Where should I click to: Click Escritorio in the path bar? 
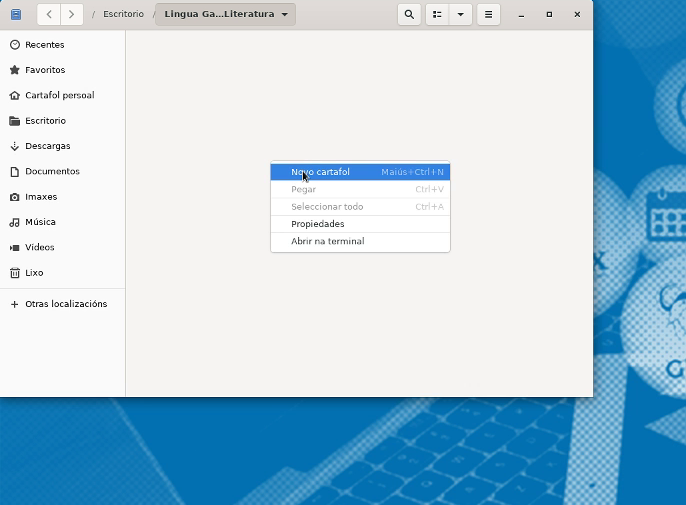123,15
